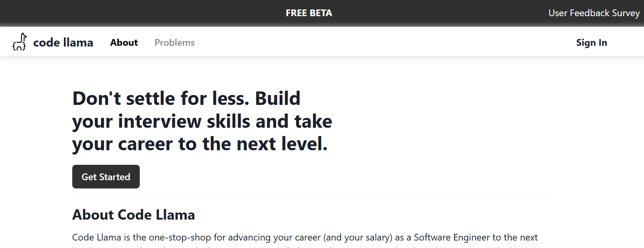Open the About nav item
644x248 pixels.
click(124, 43)
